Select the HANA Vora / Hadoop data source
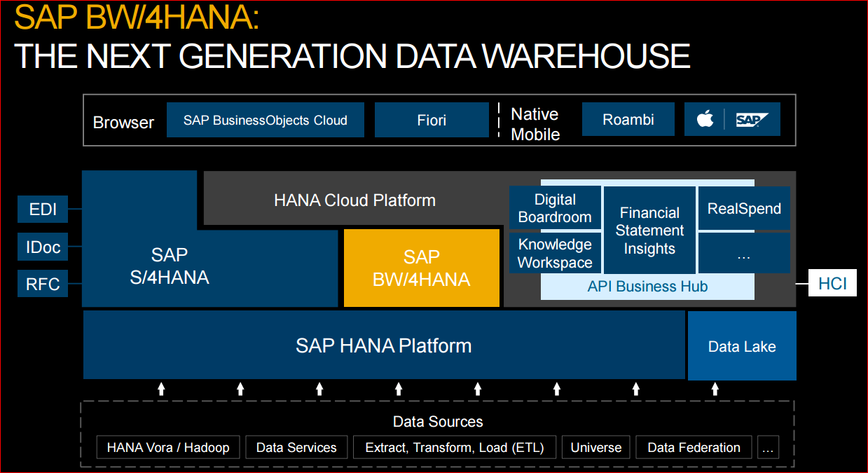 click(x=168, y=447)
